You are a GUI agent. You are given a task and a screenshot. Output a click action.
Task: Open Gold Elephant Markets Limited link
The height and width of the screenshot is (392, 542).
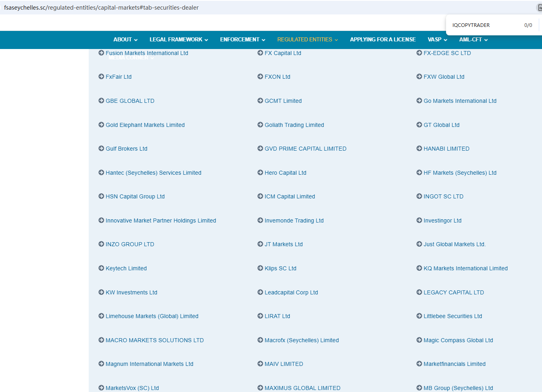coord(145,125)
